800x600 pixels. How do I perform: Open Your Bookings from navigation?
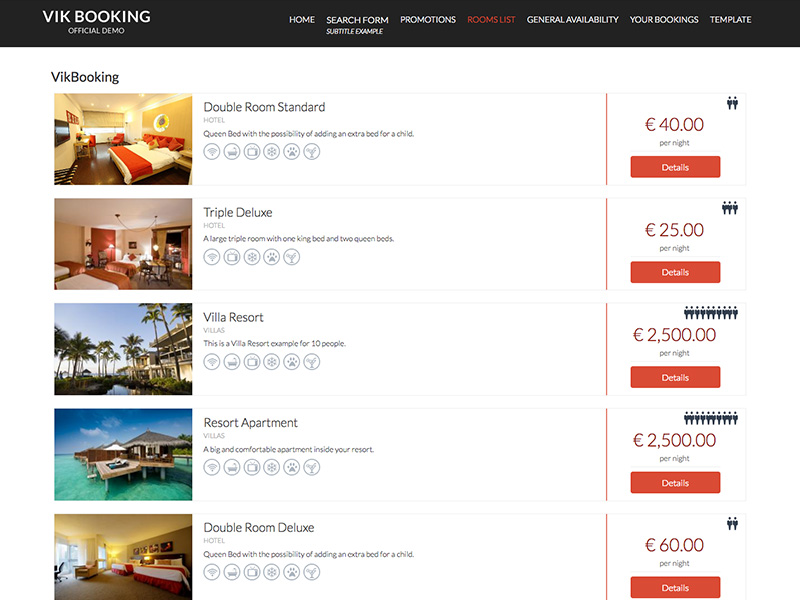(664, 19)
